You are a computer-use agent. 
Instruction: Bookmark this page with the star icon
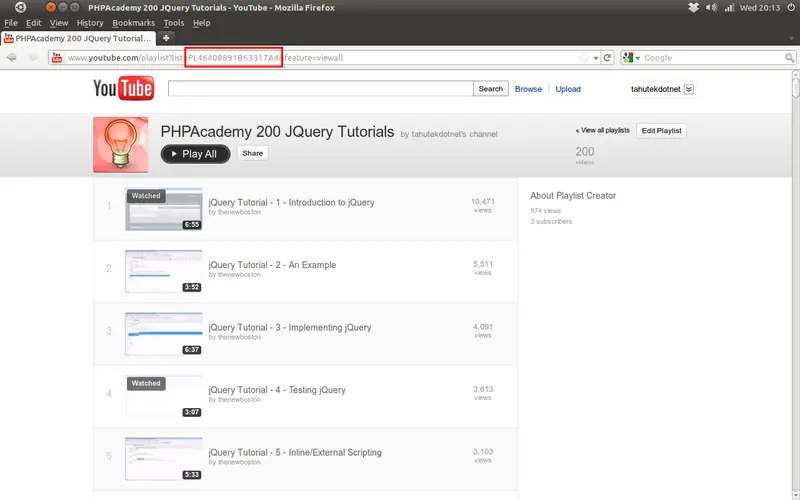tap(585, 58)
